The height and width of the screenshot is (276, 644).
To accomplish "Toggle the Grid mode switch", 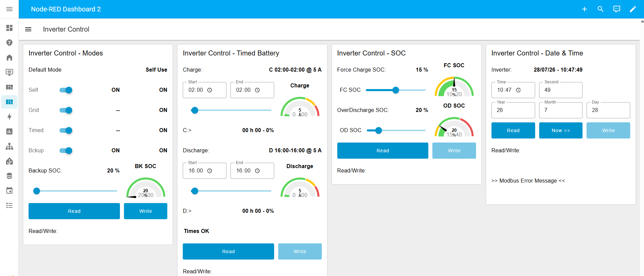I will coord(66,110).
